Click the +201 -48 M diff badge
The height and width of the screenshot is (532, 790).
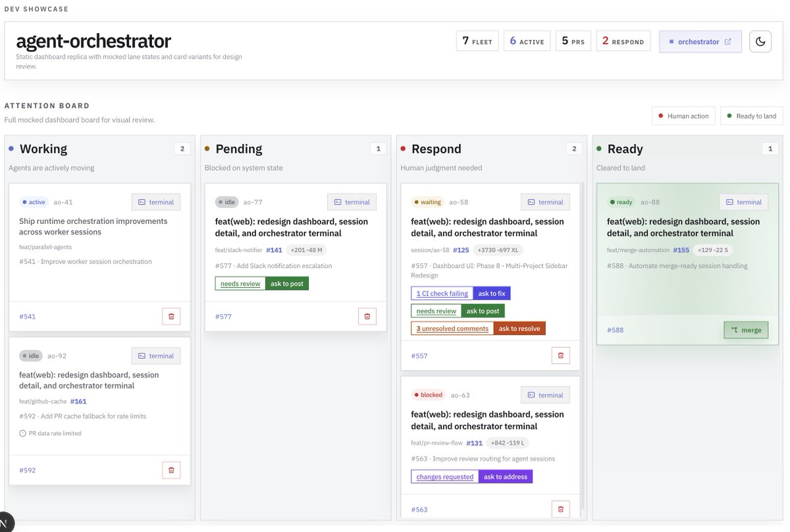click(307, 250)
